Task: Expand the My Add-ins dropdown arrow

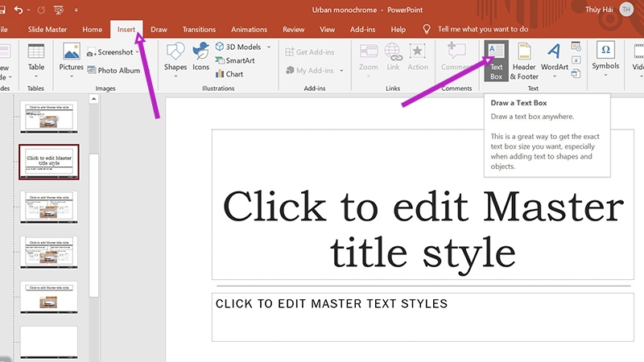Action: tap(341, 71)
